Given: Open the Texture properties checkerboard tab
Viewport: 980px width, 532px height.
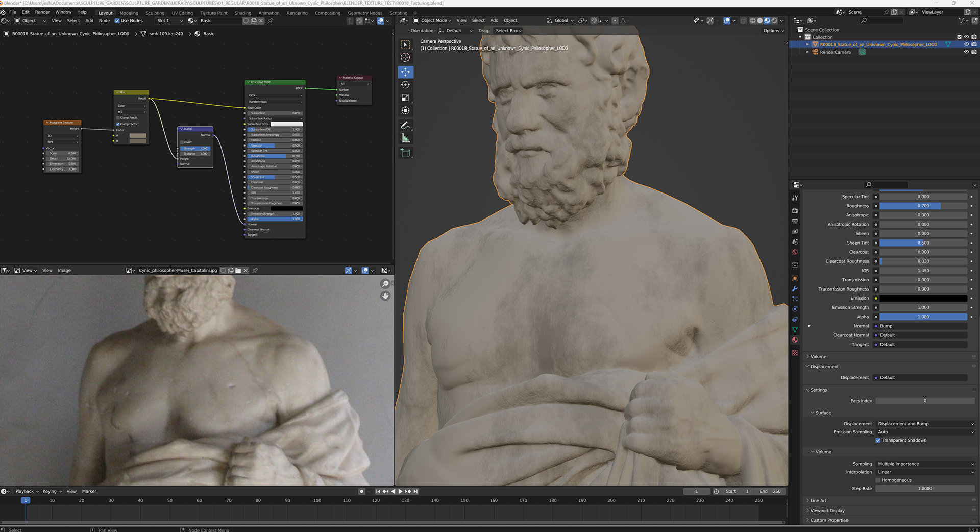Looking at the screenshot, I should [795, 353].
